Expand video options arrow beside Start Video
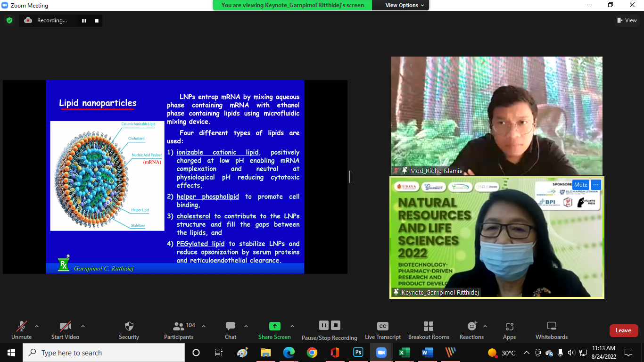The image size is (644, 362). tap(83, 326)
